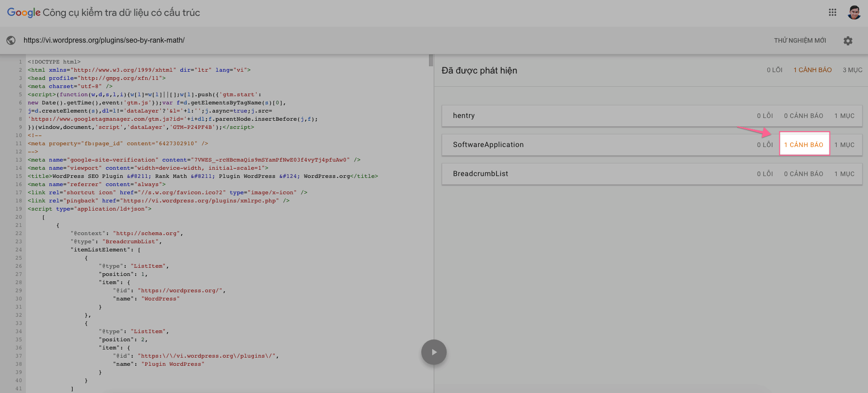Click the Đã được phát hiện heading
This screenshot has width=868, height=393.
pos(479,70)
